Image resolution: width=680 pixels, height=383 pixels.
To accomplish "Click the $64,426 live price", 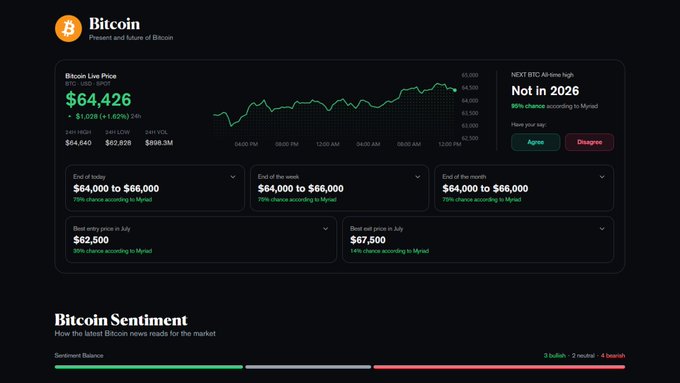I will pos(98,100).
